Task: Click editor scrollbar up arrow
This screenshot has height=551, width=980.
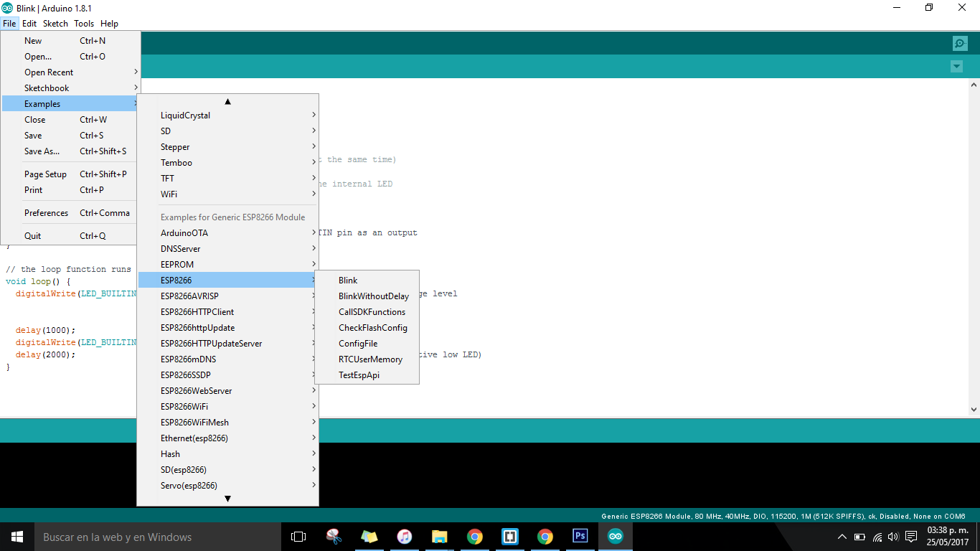Action: click(974, 85)
